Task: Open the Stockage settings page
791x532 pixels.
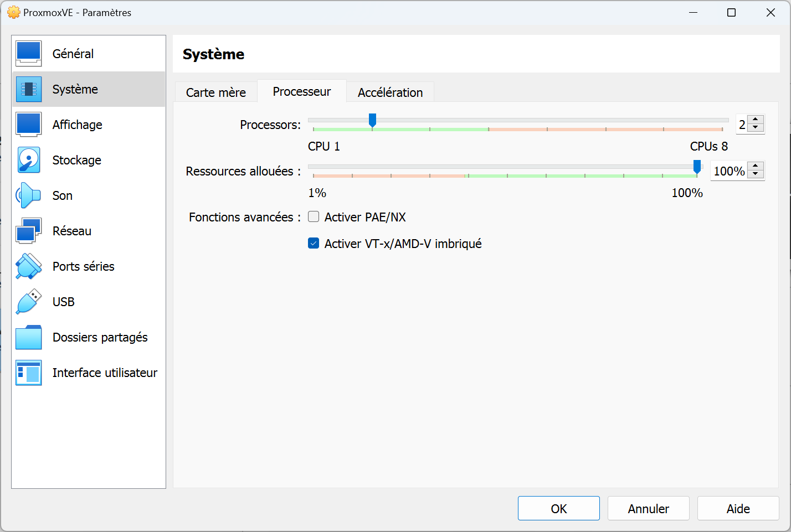Action: click(x=76, y=159)
